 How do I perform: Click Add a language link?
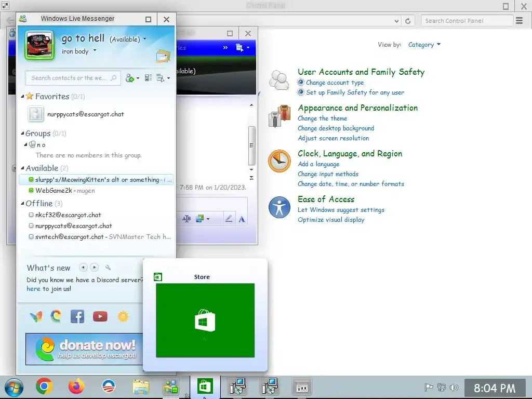[x=318, y=164]
